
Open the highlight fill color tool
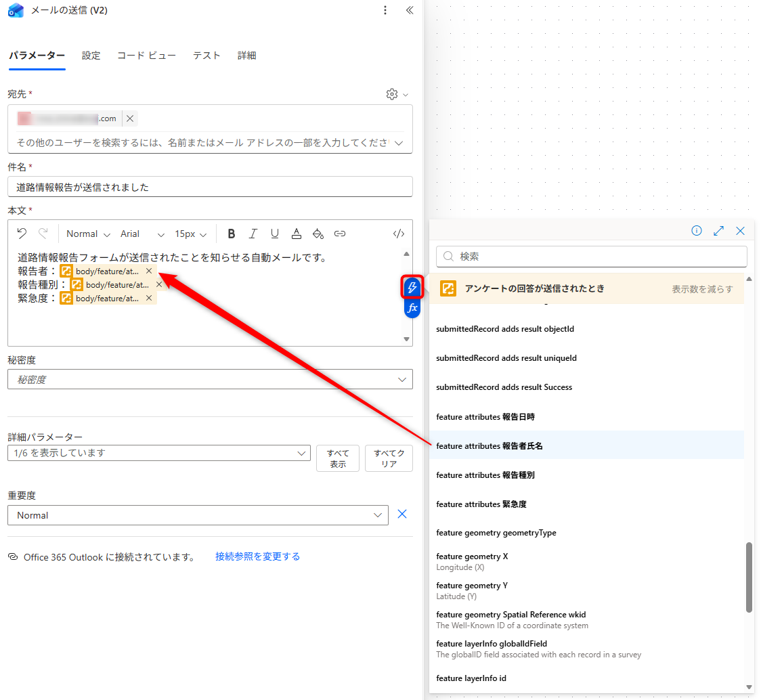(318, 234)
